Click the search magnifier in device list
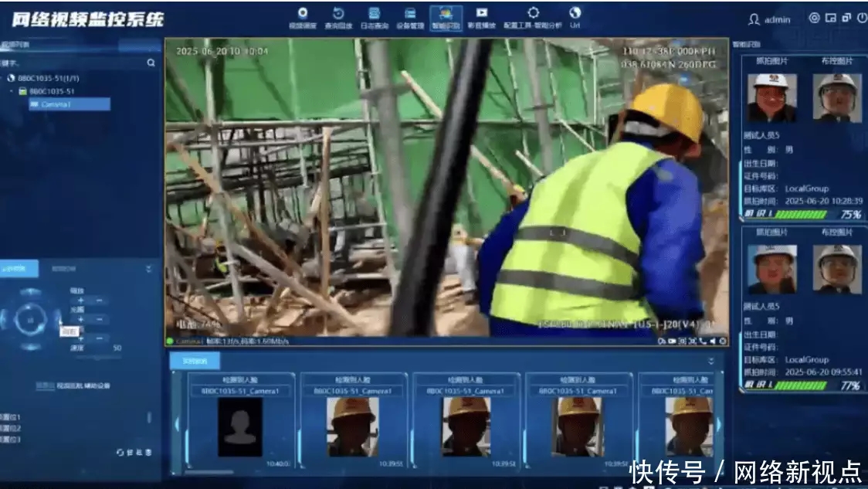 [x=151, y=63]
